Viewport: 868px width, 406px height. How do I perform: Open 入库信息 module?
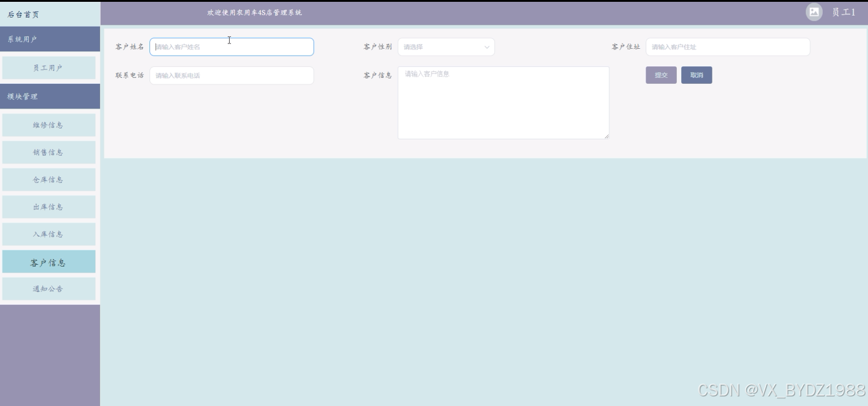click(x=49, y=234)
